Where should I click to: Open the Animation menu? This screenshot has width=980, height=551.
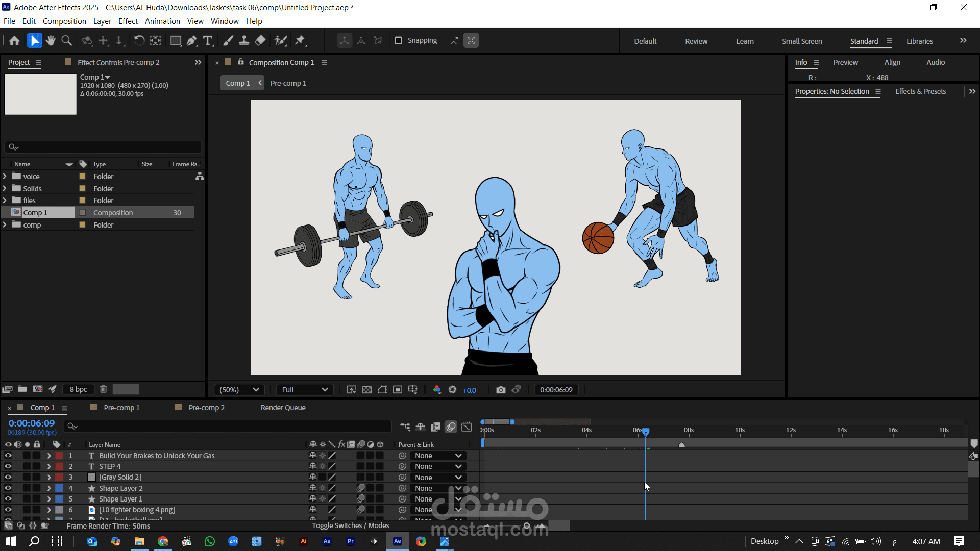(x=162, y=21)
